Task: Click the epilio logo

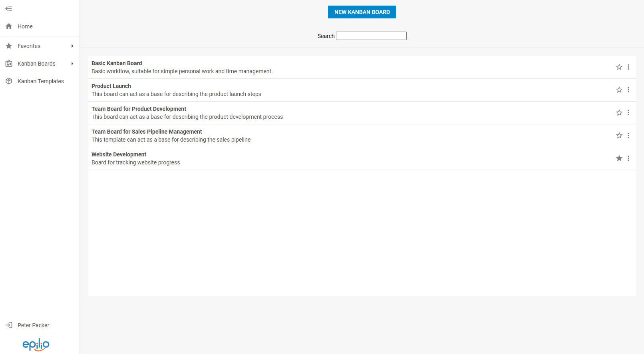Action: coord(36,344)
